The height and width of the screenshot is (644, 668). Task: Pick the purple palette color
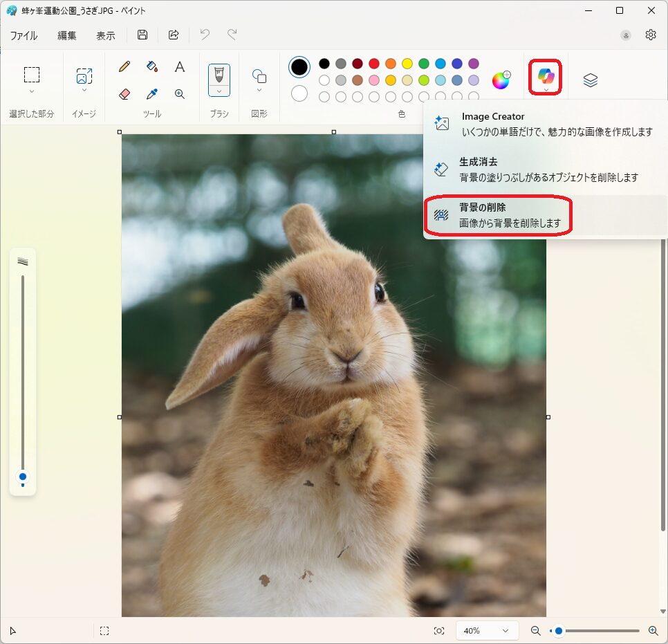click(474, 64)
